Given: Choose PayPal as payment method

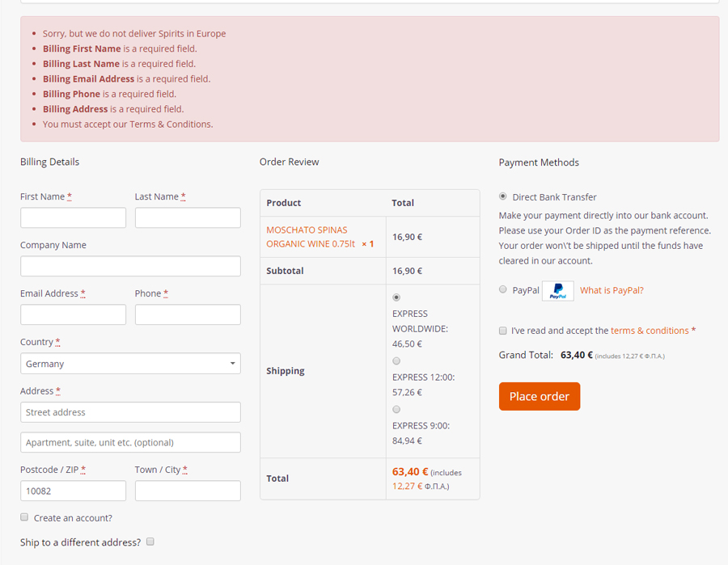Looking at the screenshot, I should (x=503, y=289).
